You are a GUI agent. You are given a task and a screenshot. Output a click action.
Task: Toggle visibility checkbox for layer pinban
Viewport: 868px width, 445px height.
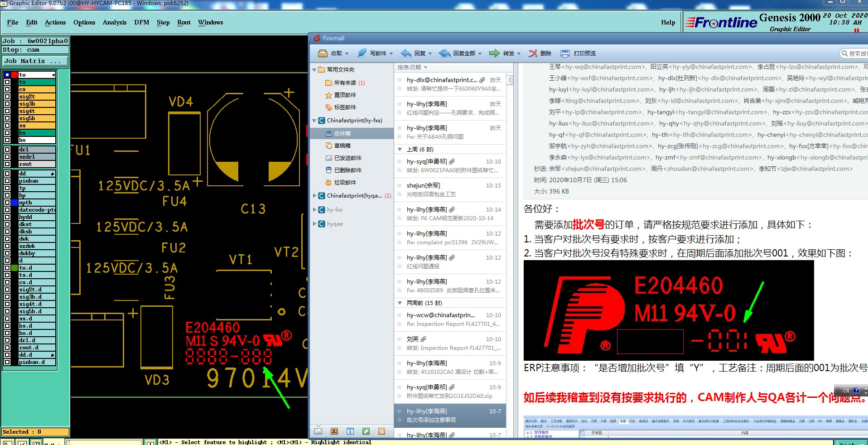coord(7,181)
